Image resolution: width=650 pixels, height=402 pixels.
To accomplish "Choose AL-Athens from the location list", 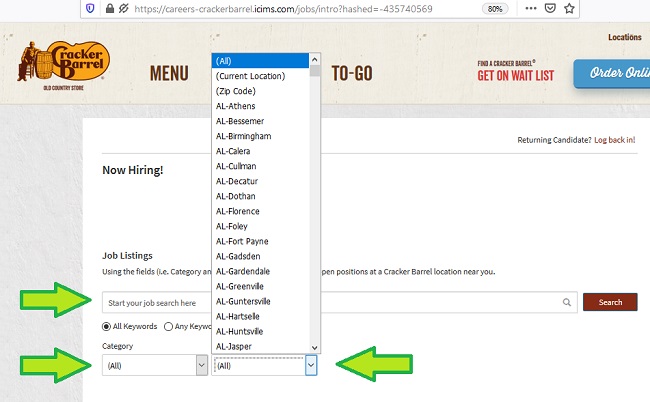I will [x=260, y=106].
